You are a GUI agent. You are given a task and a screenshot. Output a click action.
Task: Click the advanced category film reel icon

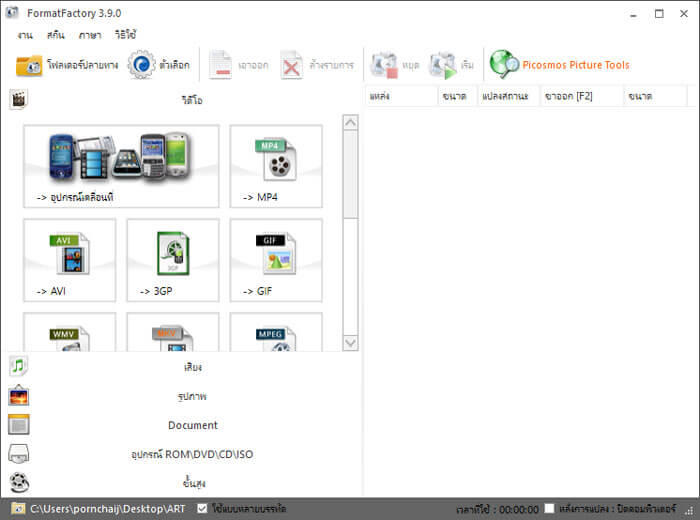point(19,483)
